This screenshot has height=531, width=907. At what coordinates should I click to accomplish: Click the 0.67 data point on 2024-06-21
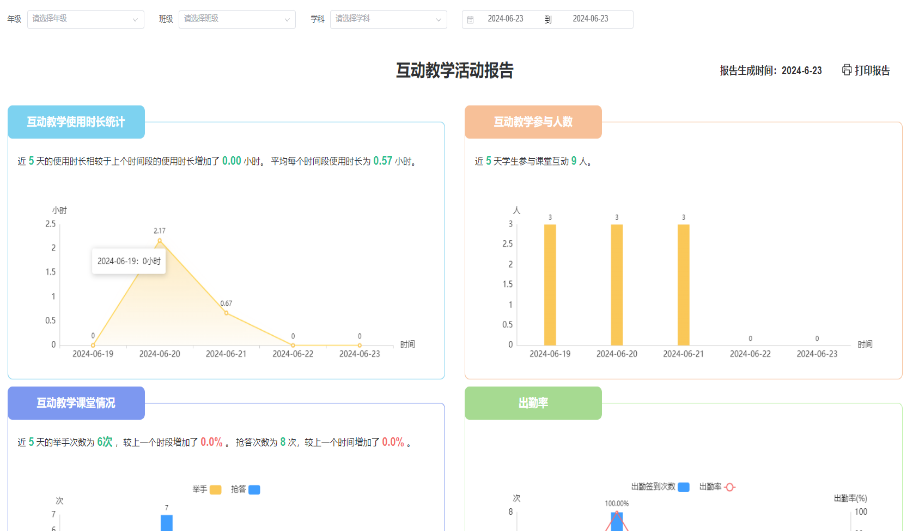(226, 313)
